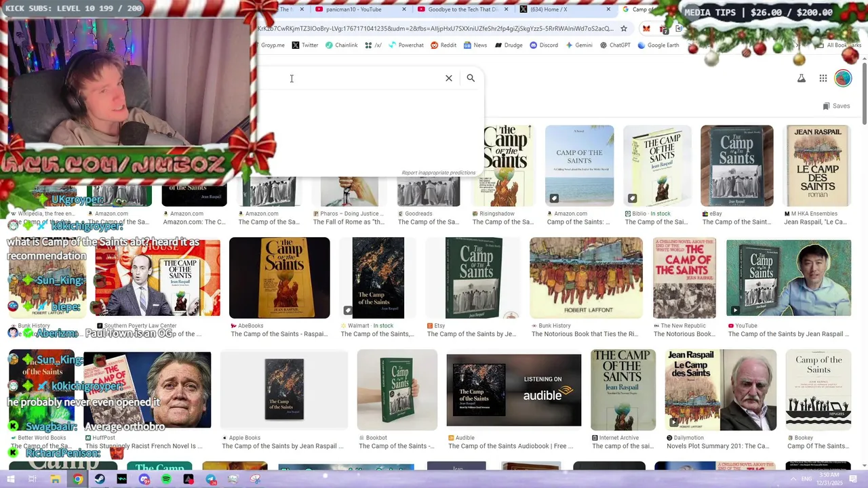Open the /x/ bookmark

click(x=373, y=45)
